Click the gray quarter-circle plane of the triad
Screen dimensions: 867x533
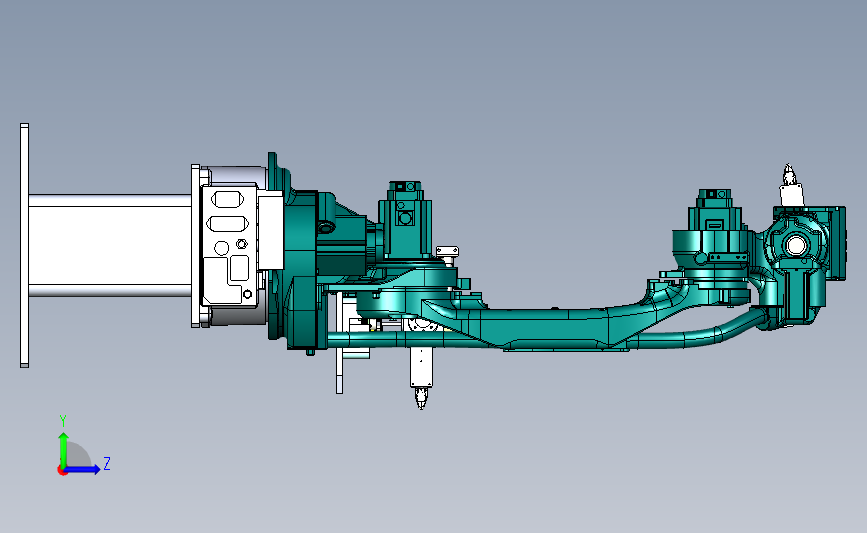click(78, 454)
